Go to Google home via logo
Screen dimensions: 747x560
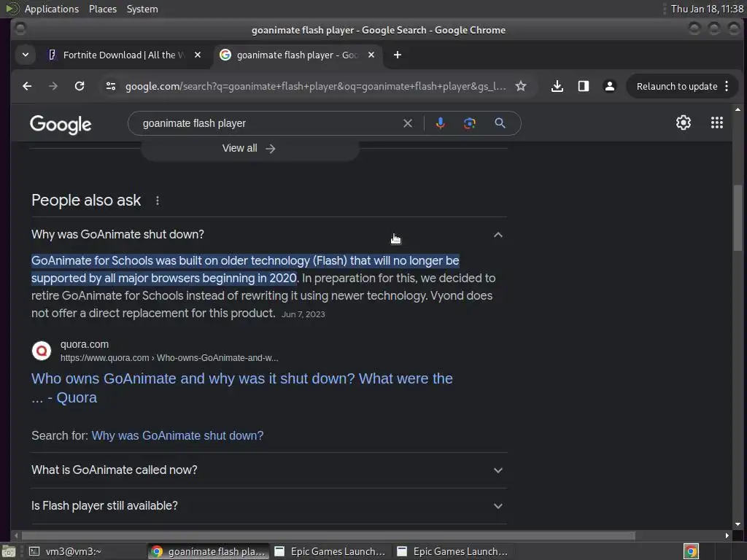[61, 124]
